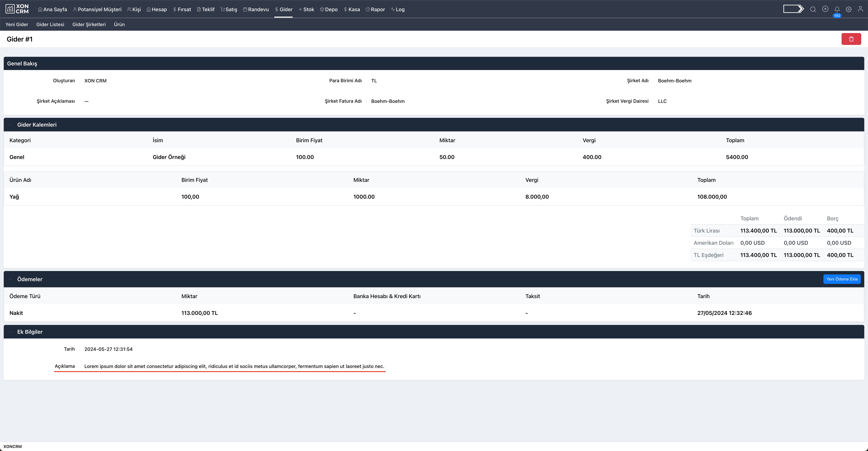The image size is (868, 451).
Task: Click the Banka Hesabı & Kredi Kartı header
Action: [x=387, y=296]
